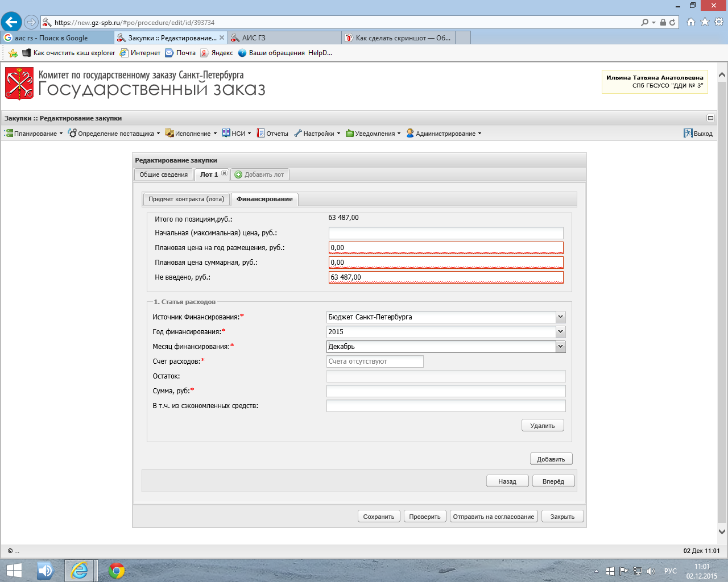Close Лот 1 tab with its x icon

click(x=224, y=174)
